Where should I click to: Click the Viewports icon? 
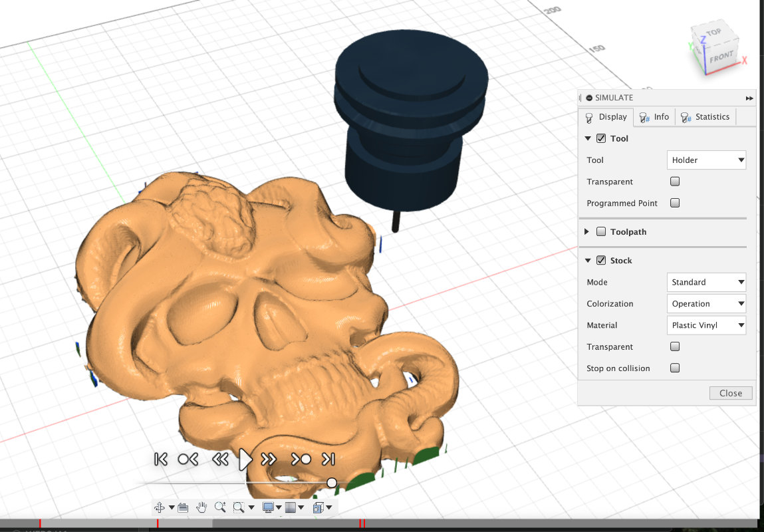click(x=318, y=507)
